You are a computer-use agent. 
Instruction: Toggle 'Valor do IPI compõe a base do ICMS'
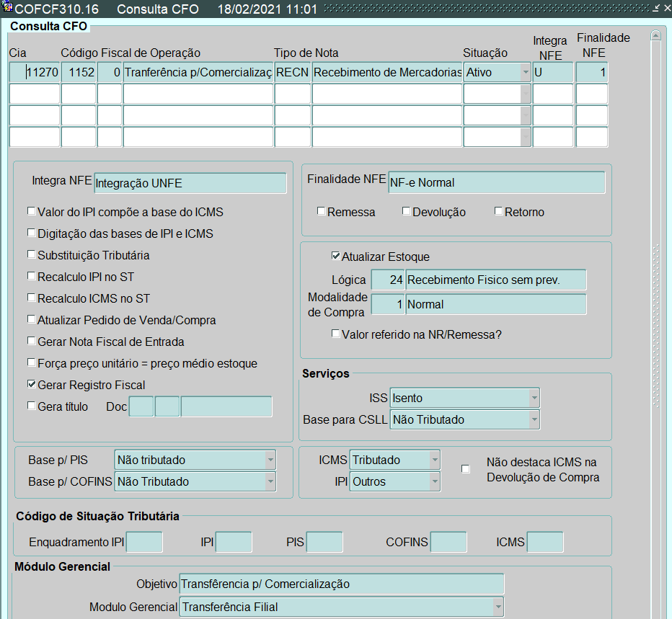pyautogui.click(x=31, y=211)
